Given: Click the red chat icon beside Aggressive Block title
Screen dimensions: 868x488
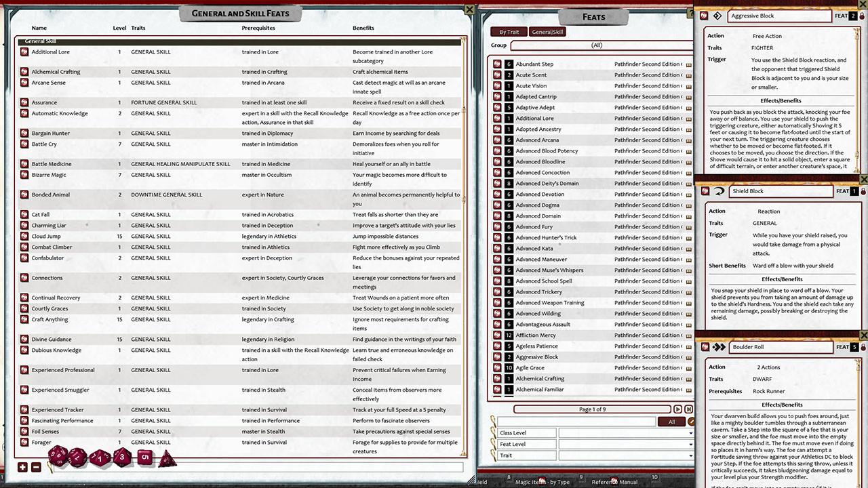Looking at the screenshot, I should click(x=705, y=16).
